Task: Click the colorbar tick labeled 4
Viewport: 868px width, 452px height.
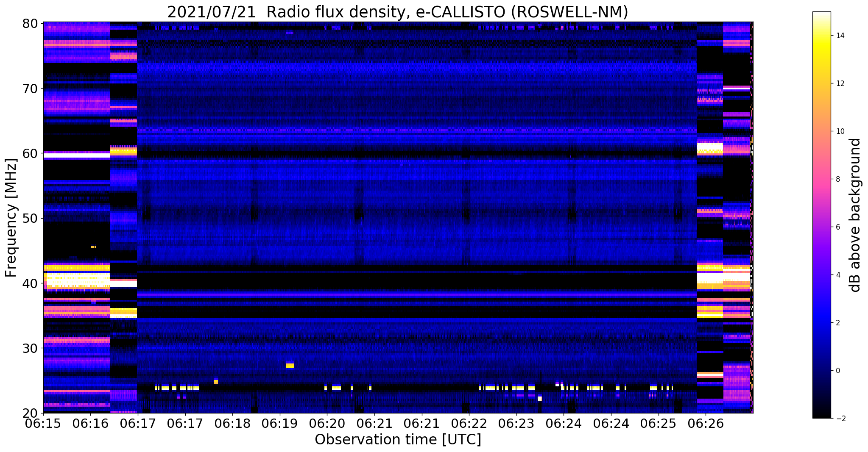Action: pyautogui.click(x=837, y=275)
